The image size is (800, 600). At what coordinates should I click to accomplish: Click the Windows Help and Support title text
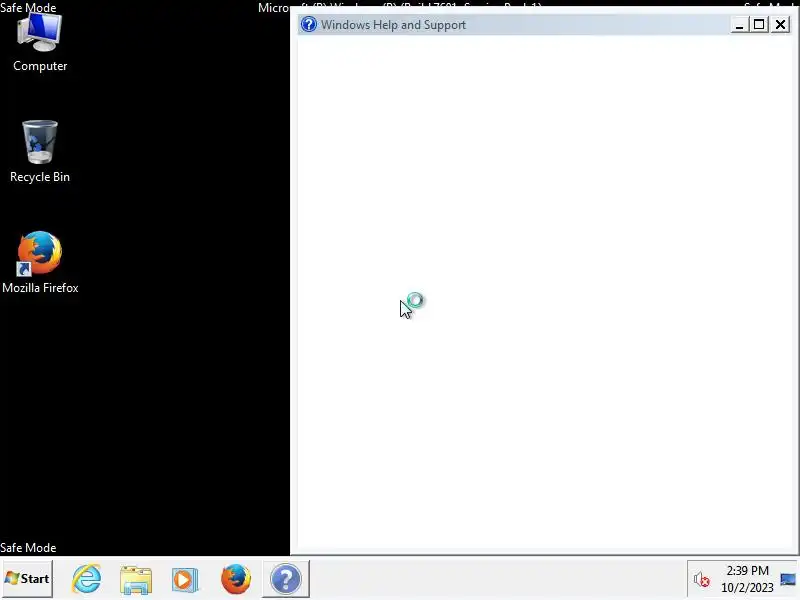tap(393, 25)
